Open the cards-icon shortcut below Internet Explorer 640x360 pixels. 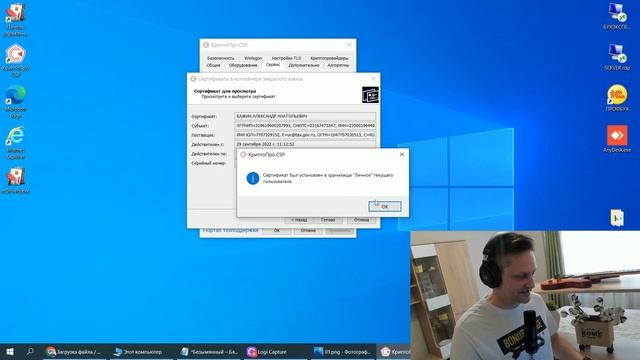click(x=16, y=180)
